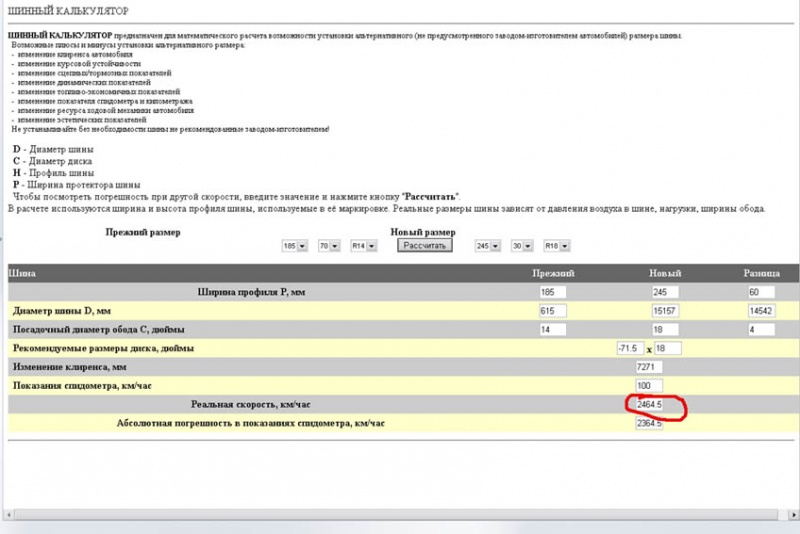Open the old tire width dropdown showing 185
The height and width of the screenshot is (534, 800).
(295, 245)
